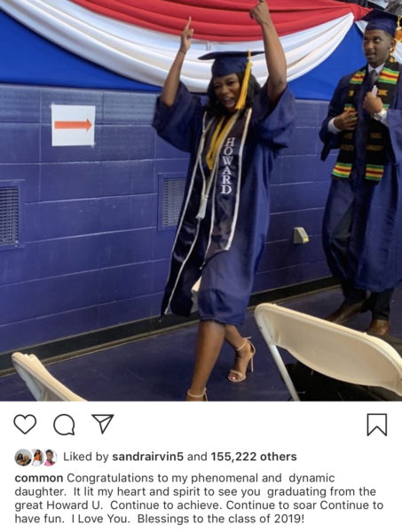Tap the yellow tassel on the graduation cap
This screenshot has height=532, width=402.
tap(245, 82)
